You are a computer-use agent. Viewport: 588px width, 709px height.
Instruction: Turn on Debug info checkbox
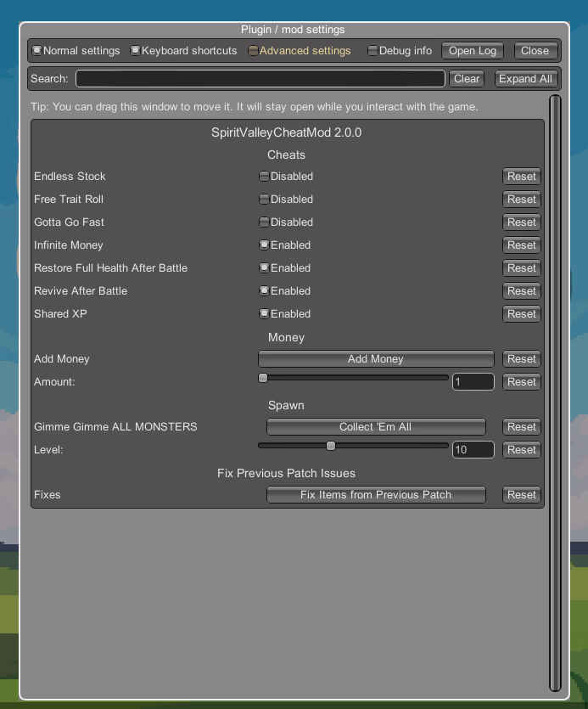coord(372,51)
